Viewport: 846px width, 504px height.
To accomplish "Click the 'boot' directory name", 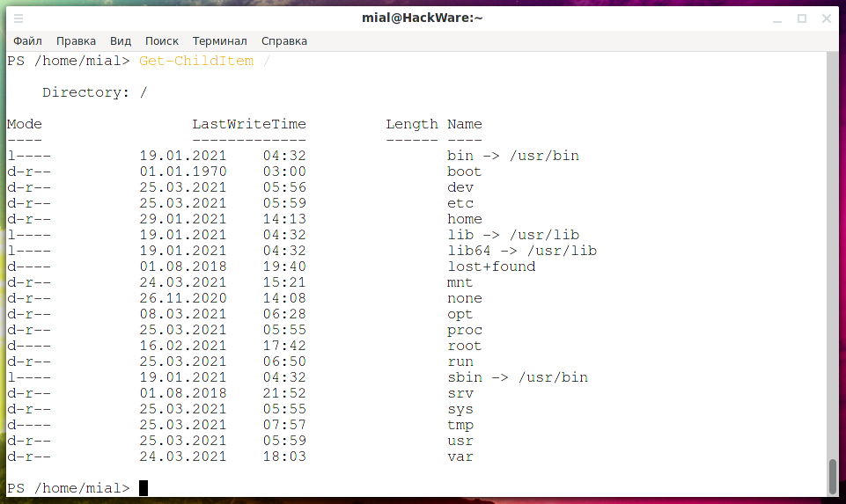I will [465, 172].
